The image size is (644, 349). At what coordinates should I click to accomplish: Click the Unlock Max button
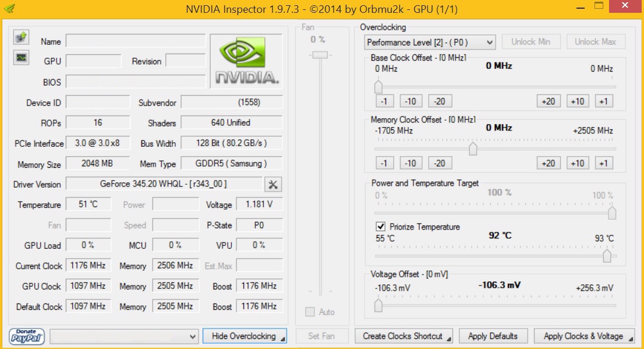click(x=595, y=42)
